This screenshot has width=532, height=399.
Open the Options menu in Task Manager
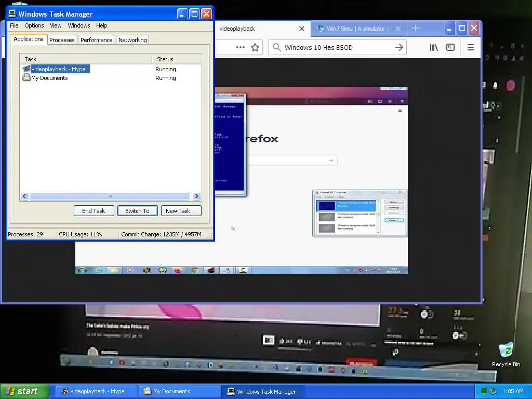click(34, 25)
